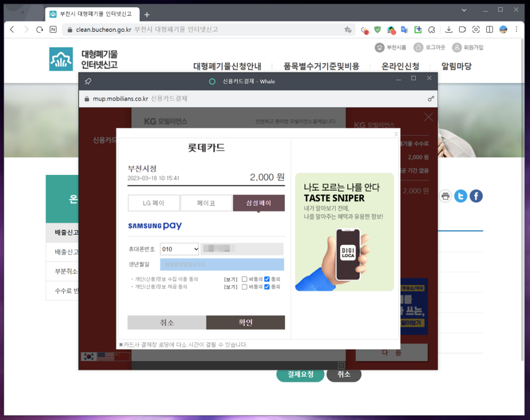
Task: Open translate extension icon
Action: [x=404, y=30]
